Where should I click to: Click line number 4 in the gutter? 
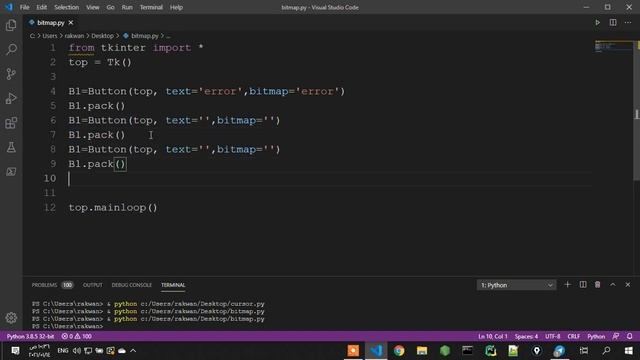pyautogui.click(x=53, y=91)
